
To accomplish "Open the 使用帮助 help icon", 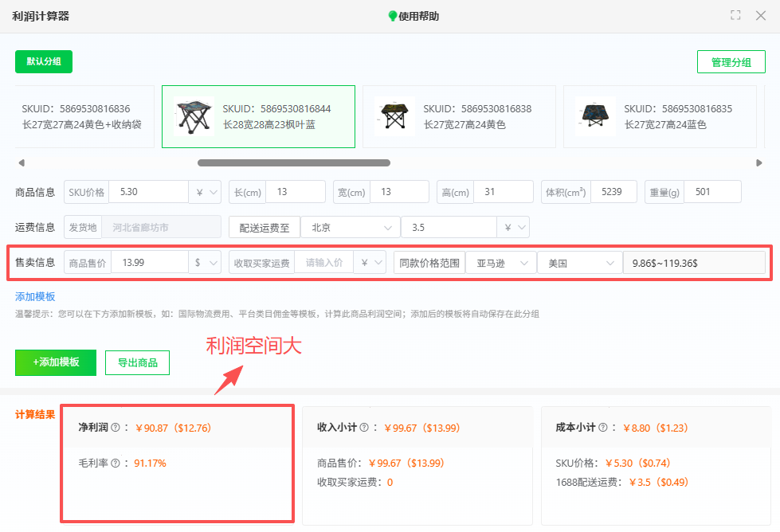I will pos(393,15).
